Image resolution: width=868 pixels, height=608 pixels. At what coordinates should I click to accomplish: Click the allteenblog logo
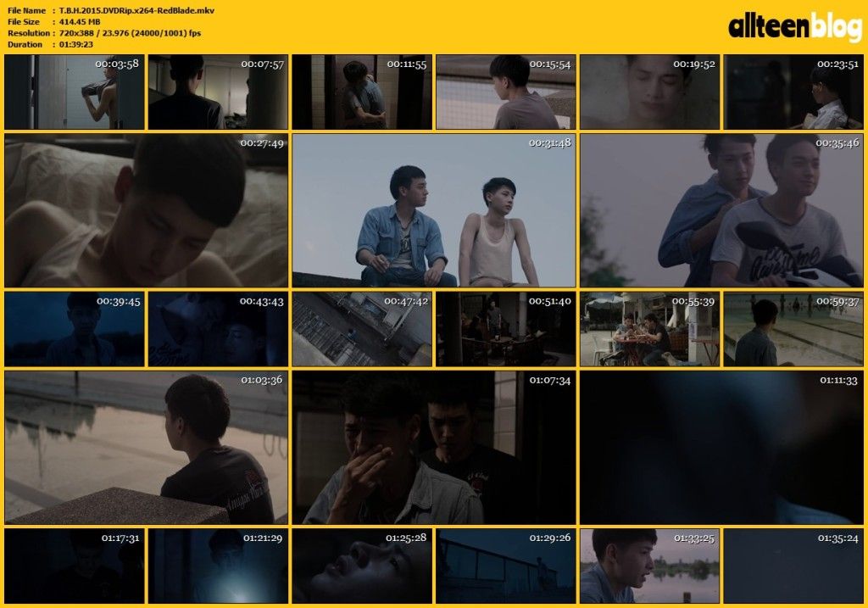(795, 26)
